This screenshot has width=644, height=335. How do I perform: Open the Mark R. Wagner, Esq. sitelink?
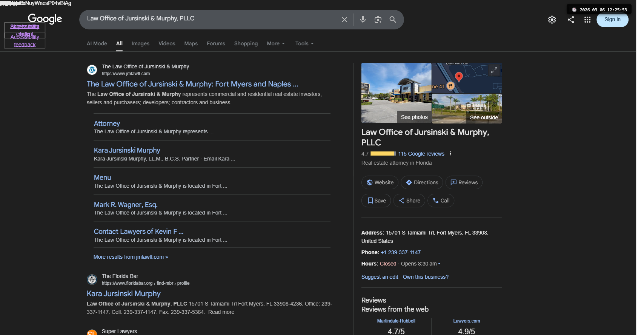126,204
